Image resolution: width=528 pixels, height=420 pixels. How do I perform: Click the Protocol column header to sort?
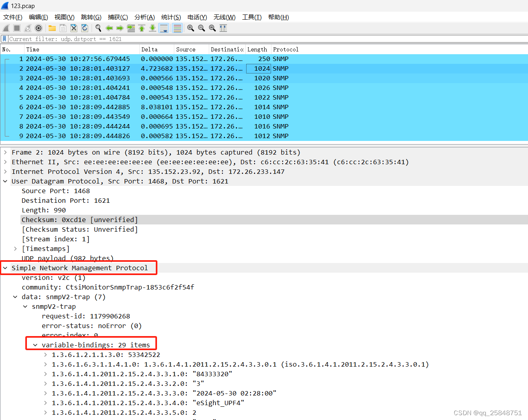tap(285, 49)
